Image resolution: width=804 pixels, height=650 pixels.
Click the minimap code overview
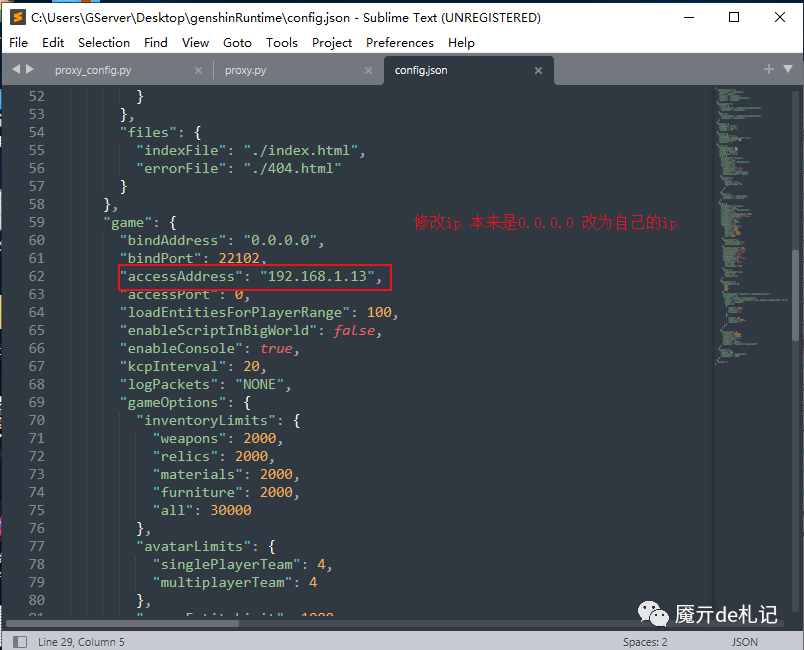coord(751,226)
